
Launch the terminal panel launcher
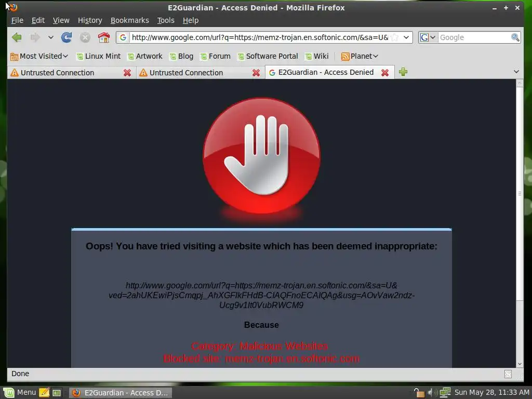[x=56, y=393]
